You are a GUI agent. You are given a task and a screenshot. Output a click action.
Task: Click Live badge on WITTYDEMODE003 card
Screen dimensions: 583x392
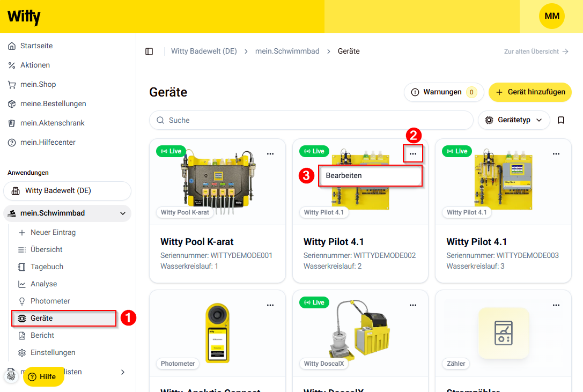[457, 151]
